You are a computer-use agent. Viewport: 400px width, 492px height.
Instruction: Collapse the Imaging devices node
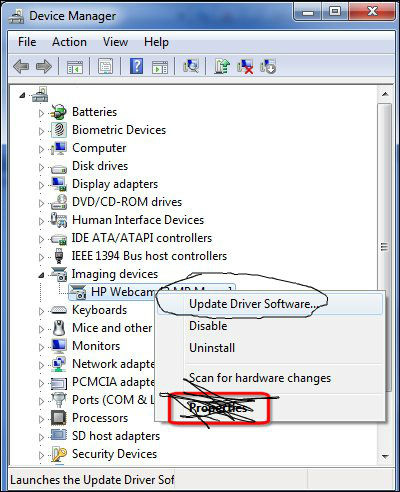pos(41,276)
